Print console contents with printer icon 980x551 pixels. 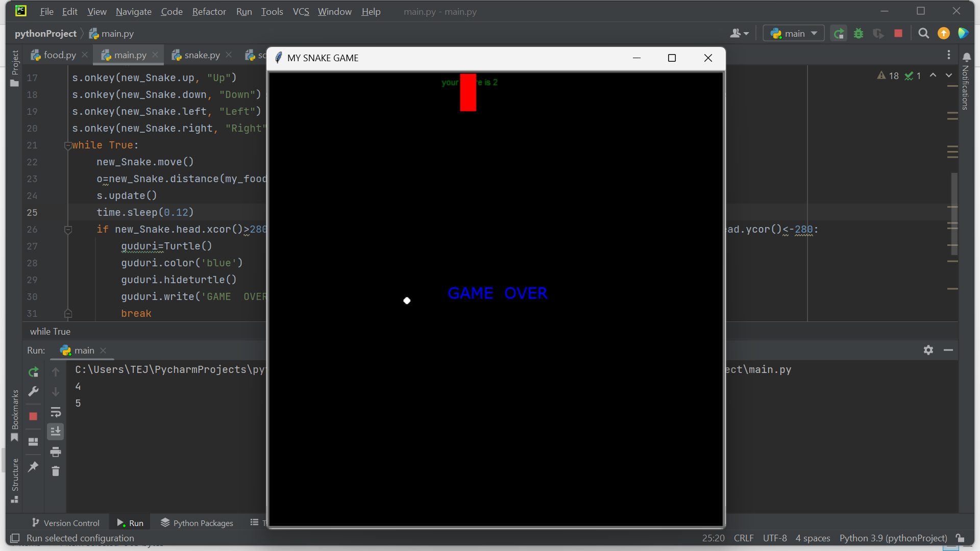pos(56,452)
